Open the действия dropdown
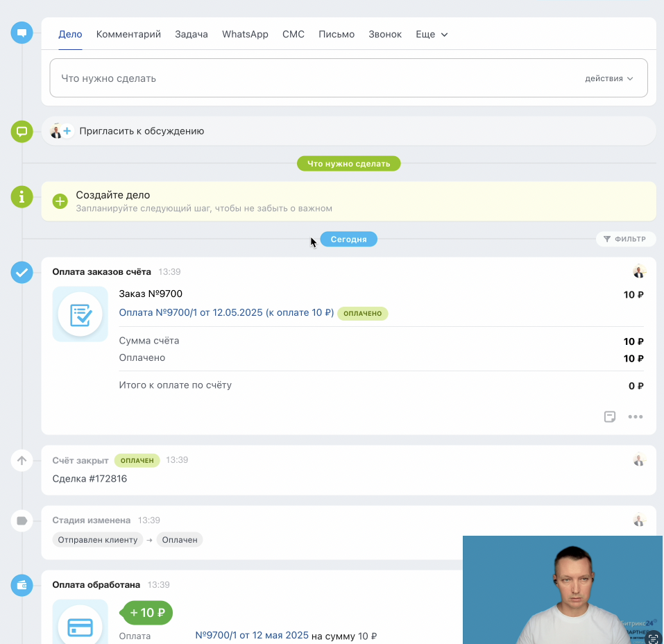The width and height of the screenshot is (664, 644). (x=609, y=78)
